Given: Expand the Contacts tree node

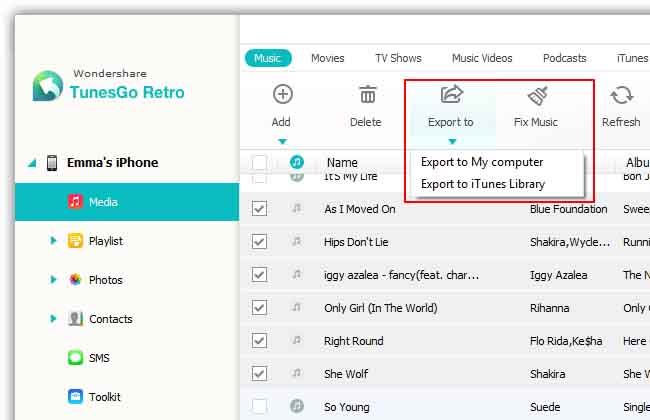Looking at the screenshot, I should 53,318.
